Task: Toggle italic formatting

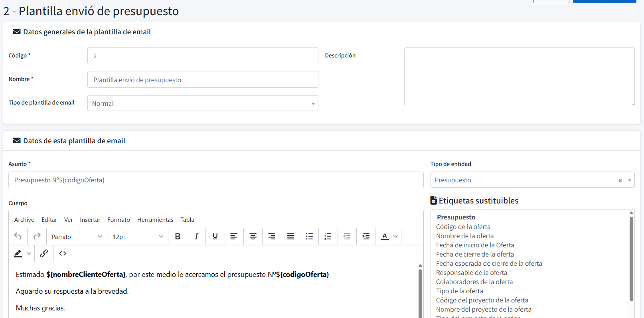Action: 196,237
